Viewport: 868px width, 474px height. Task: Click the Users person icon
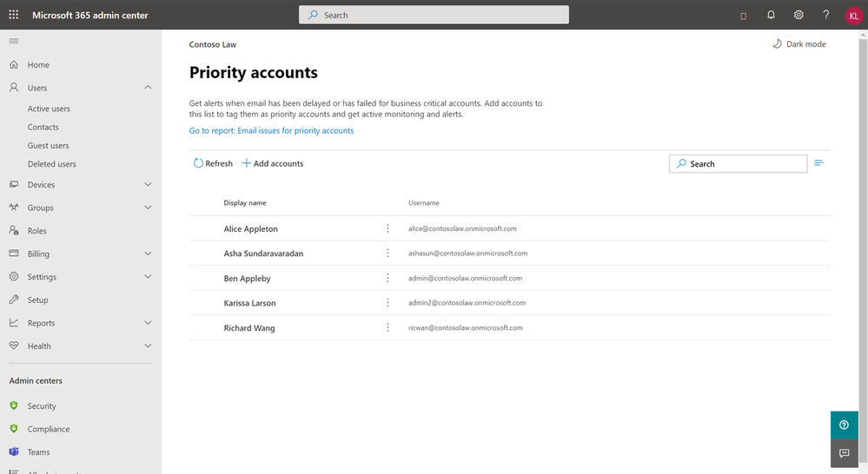click(x=14, y=88)
